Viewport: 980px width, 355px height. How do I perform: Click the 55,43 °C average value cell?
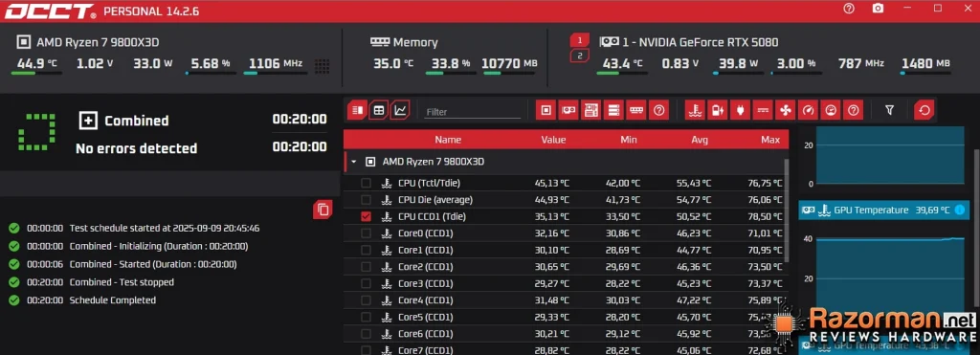pyautogui.click(x=694, y=183)
